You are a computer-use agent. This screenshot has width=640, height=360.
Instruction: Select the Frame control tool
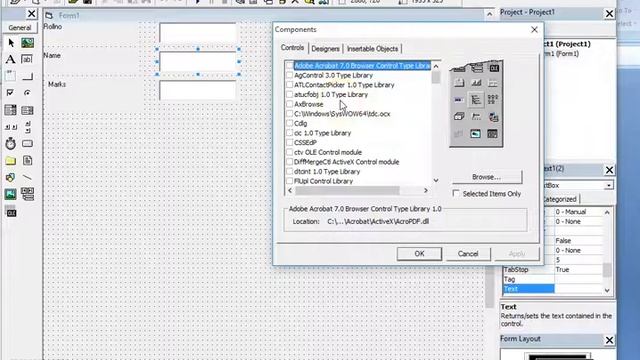(x=11, y=76)
